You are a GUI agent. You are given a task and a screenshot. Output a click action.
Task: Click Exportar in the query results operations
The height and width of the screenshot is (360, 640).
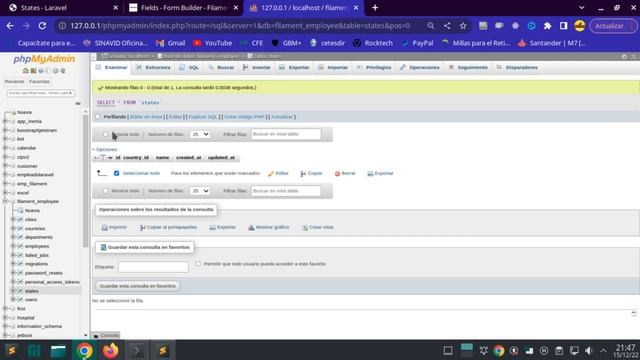coord(222,227)
